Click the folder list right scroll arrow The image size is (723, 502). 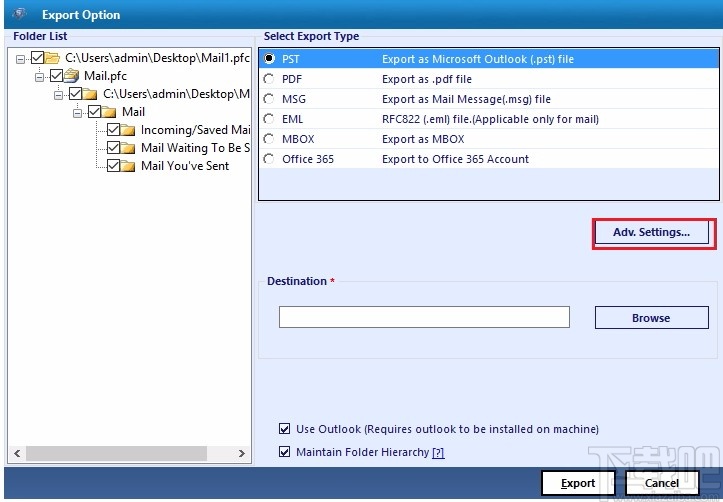coord(242,454)
